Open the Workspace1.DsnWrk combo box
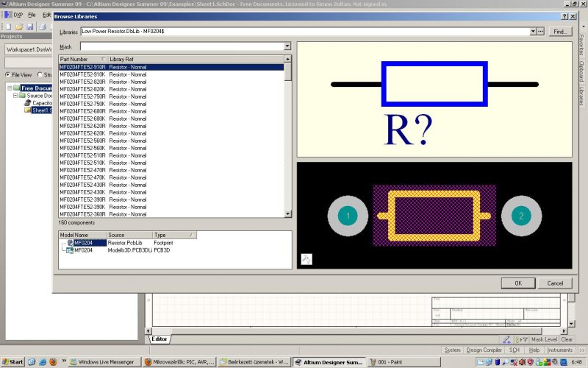The width and height of the screenshot is (588, 368). (x=29, y=49)
